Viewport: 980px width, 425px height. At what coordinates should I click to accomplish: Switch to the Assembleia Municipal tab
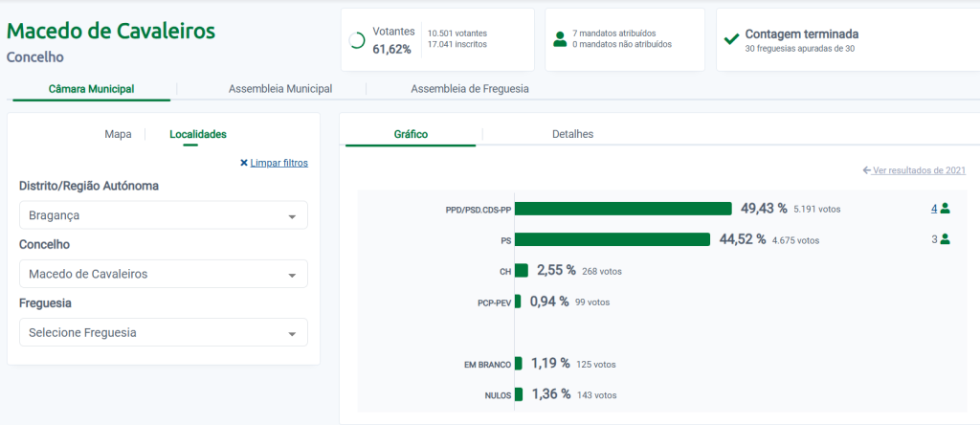coord(279,89)
